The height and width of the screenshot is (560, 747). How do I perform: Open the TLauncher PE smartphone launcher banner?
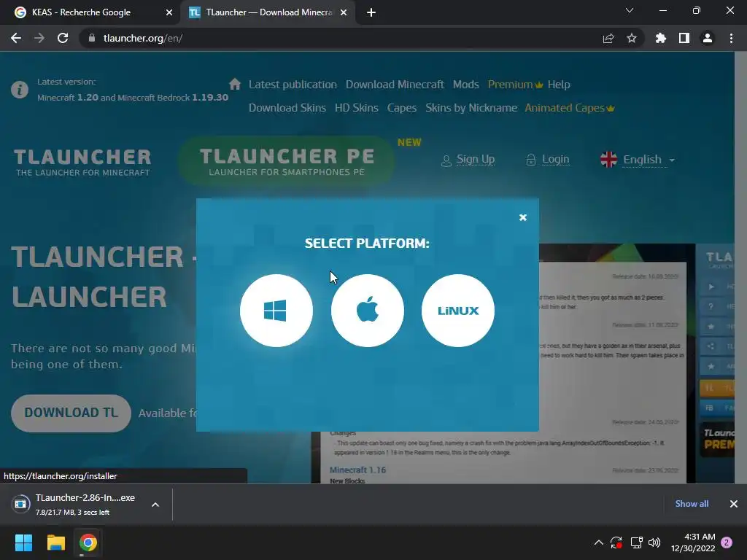[x=287, y=161]
